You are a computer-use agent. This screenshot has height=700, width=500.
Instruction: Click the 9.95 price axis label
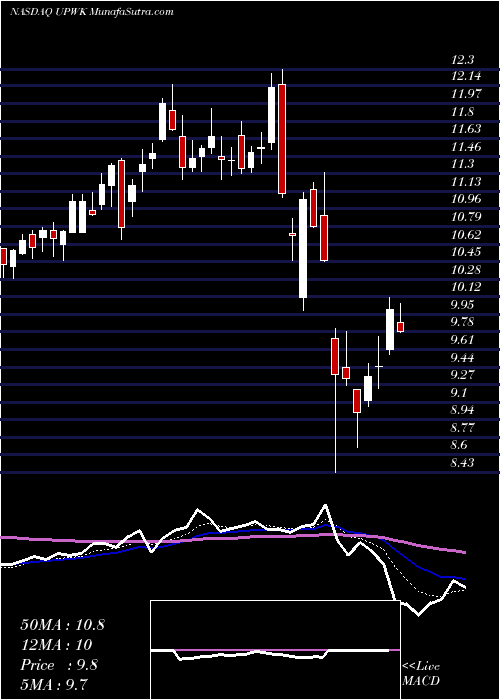pos(463,304)
